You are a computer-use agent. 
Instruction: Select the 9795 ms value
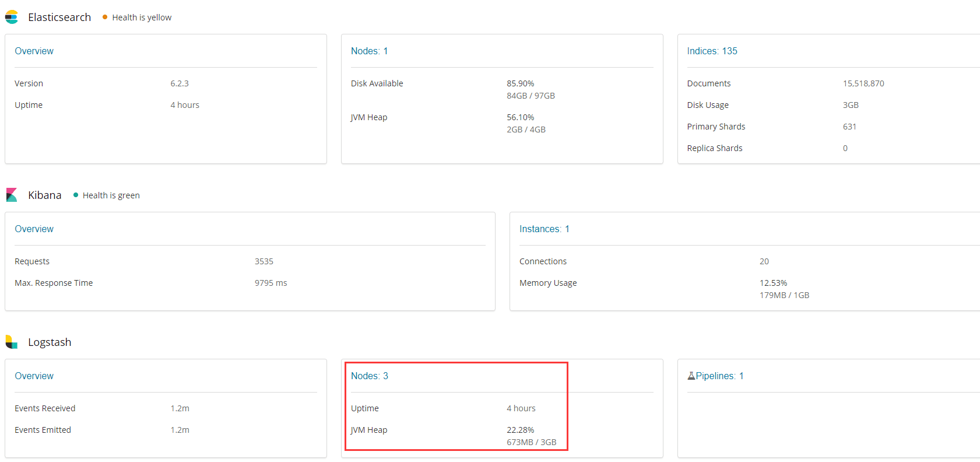tap(271, 283)
